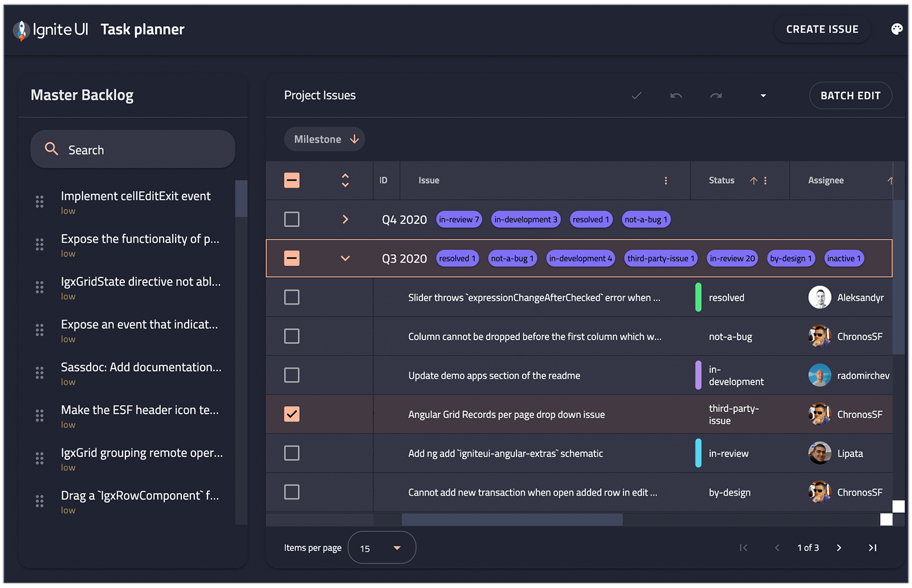Viewport: 912px width, 588px height.
Task: Go to the next page arrow
Action: (x=838, y=548)
